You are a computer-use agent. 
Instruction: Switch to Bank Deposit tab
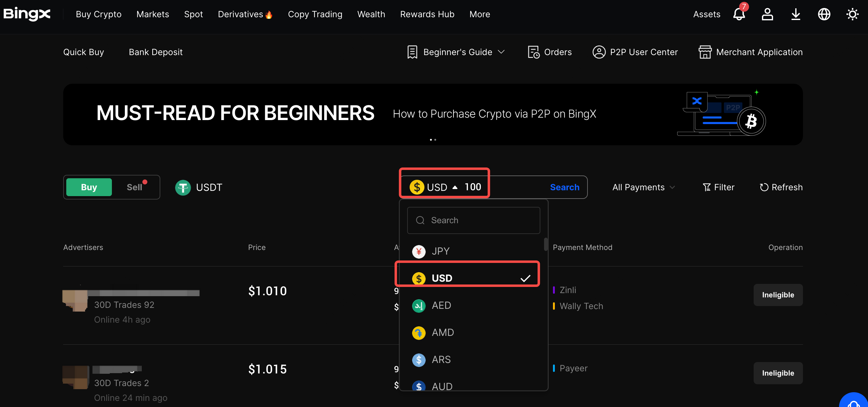coord(155,52)
